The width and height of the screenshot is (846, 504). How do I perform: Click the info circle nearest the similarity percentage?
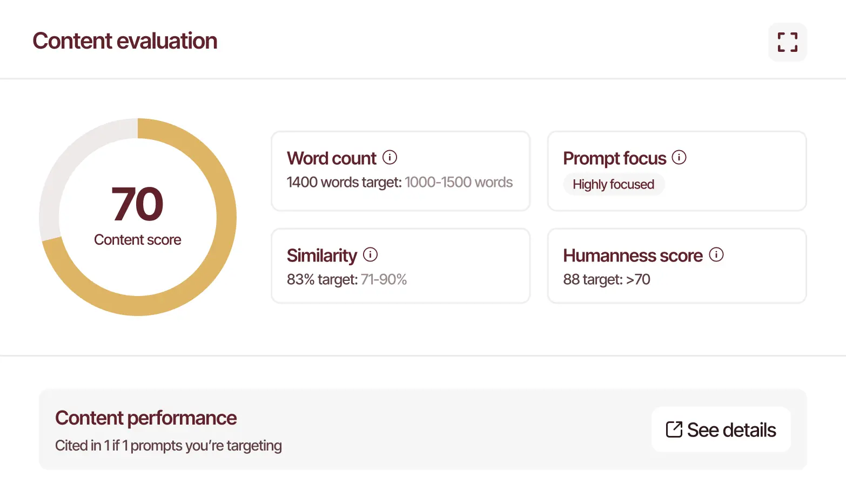pos(371,254)
